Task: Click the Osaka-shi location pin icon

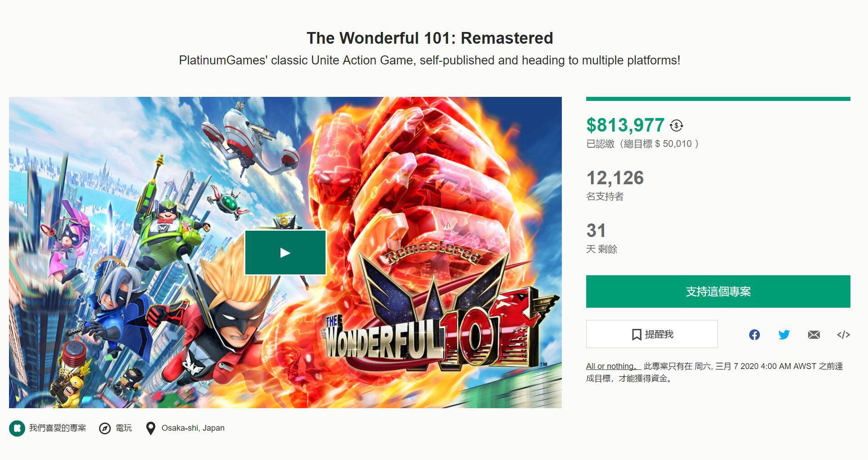Action: [x=151, y=428]
